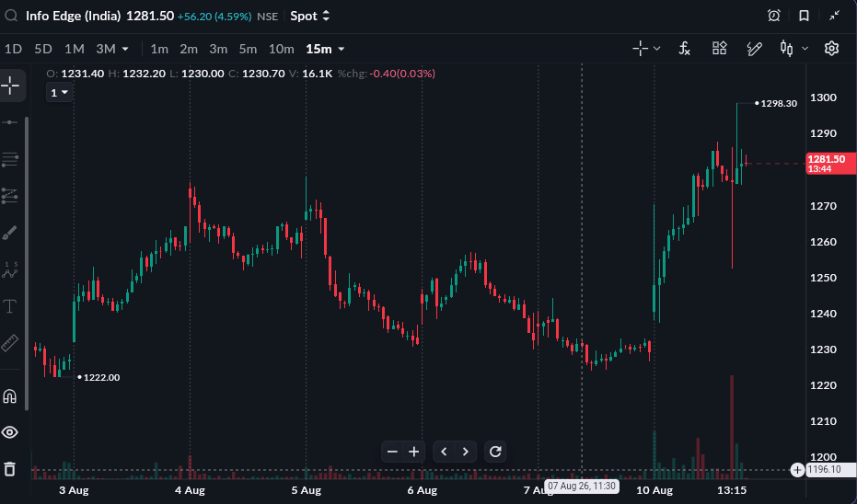Zoom out the chart with minus

point(392,452)
